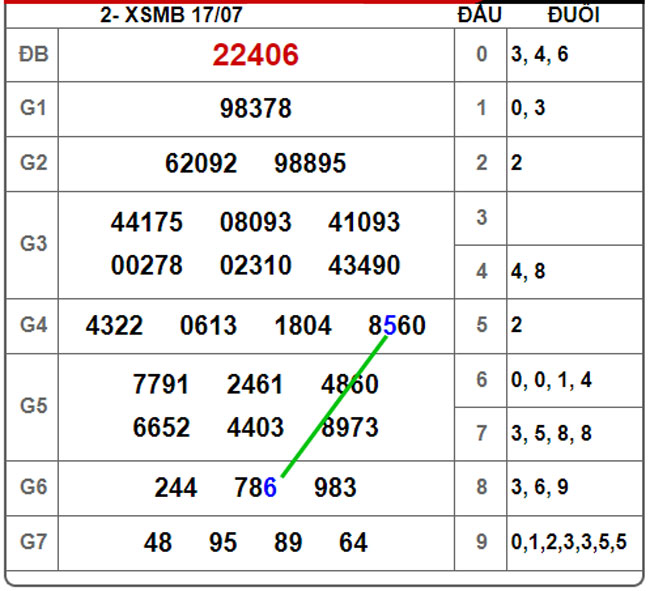
Task: Click G5 number 4403
Action: pyautogui.click(x=255, y=427)
